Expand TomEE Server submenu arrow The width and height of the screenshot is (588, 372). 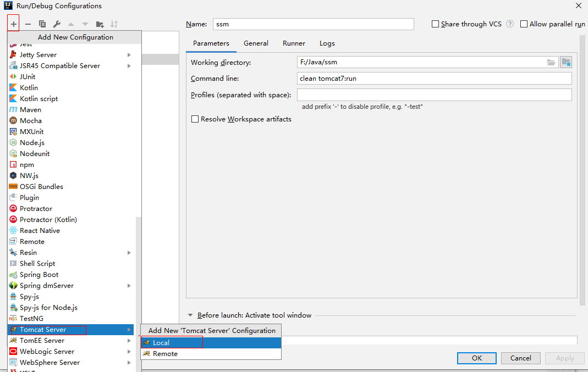pos(129,341)
